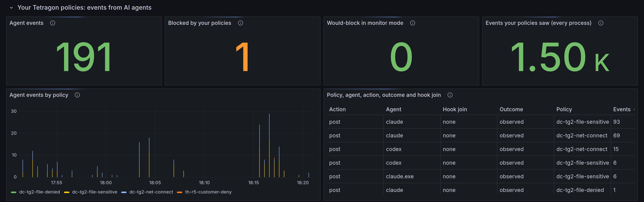
Task: Toggle the dc-tg2-file-denied legend series
Action: tap(40, 192)
